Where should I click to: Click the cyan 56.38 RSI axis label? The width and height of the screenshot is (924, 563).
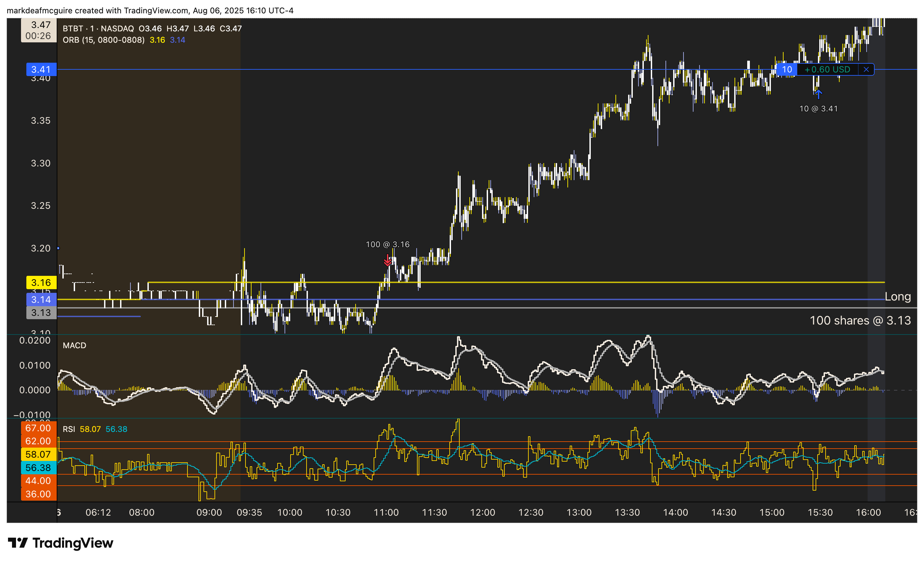(x=38, y=467)
